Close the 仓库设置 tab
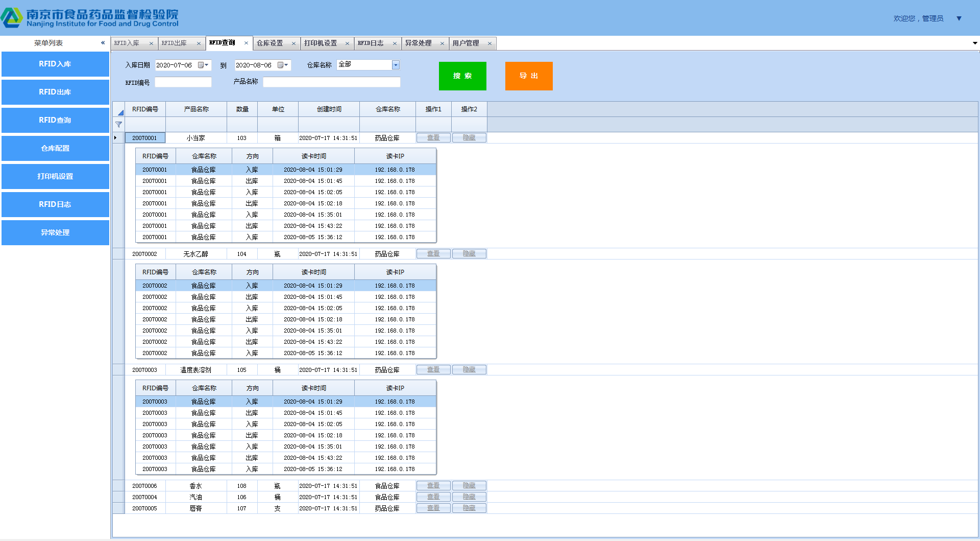Image resolution: width=980 pixels, height=541 pixels. [293, 43]
